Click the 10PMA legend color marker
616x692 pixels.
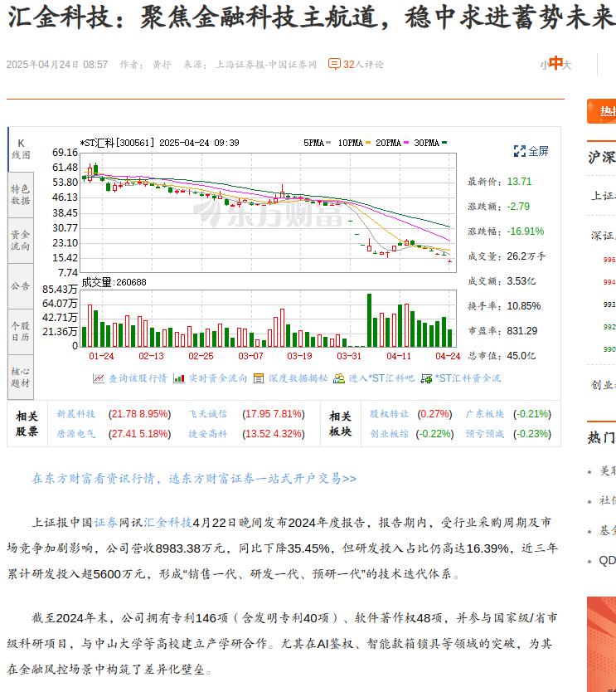pyautogui.click(x=368, y=143)
